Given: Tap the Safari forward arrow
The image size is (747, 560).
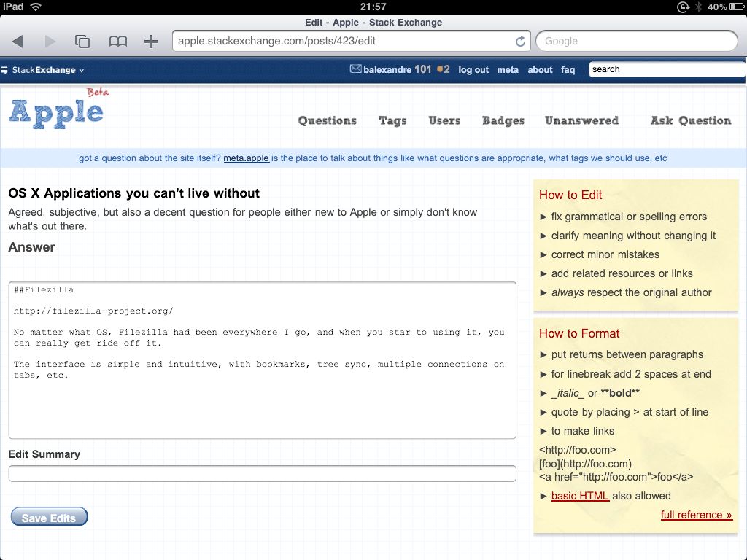Looking at the screenshot, I should click(50, 42).
